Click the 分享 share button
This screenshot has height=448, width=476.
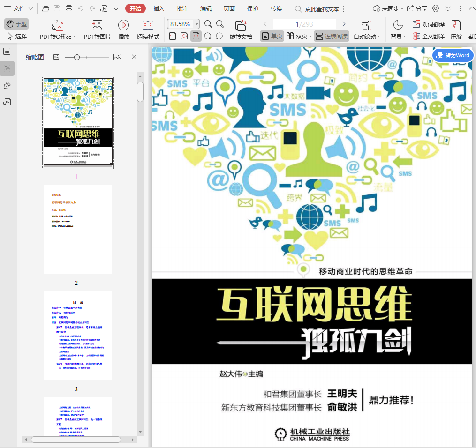[417, 8]
